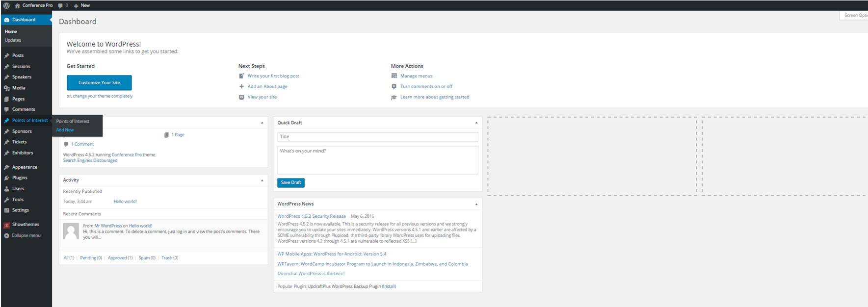
Task: Click the Posts pin icon
Action: pyautogui.click(x=7, y=56)
